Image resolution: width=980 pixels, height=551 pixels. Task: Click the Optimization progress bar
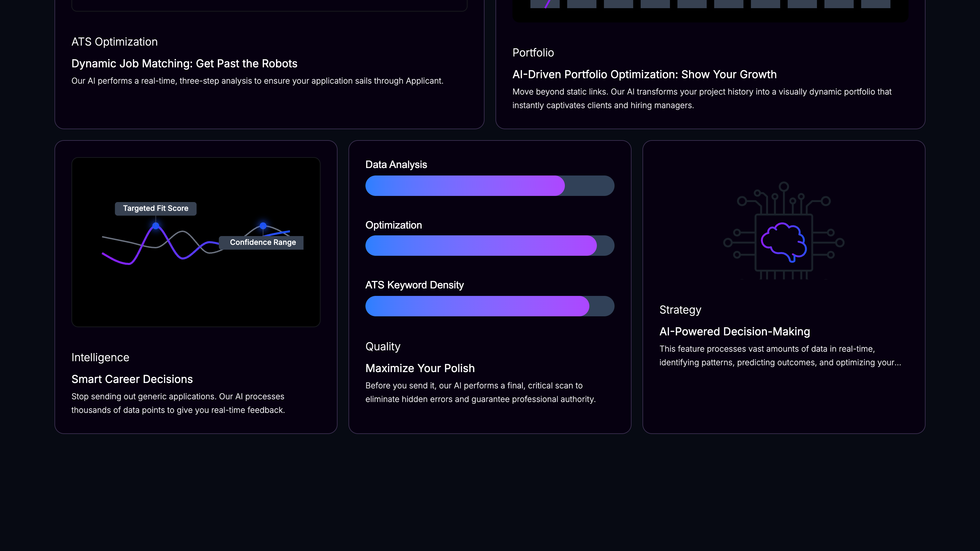pos(490,246)
